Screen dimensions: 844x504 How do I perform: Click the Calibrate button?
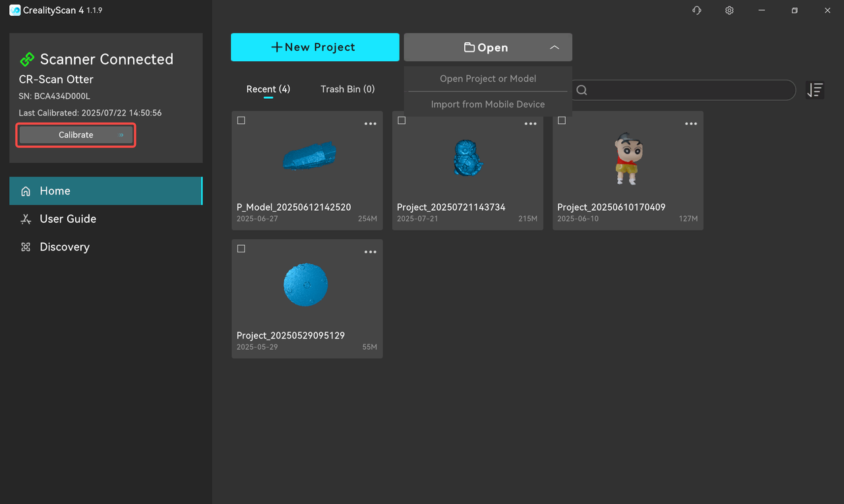click(76, 135)
